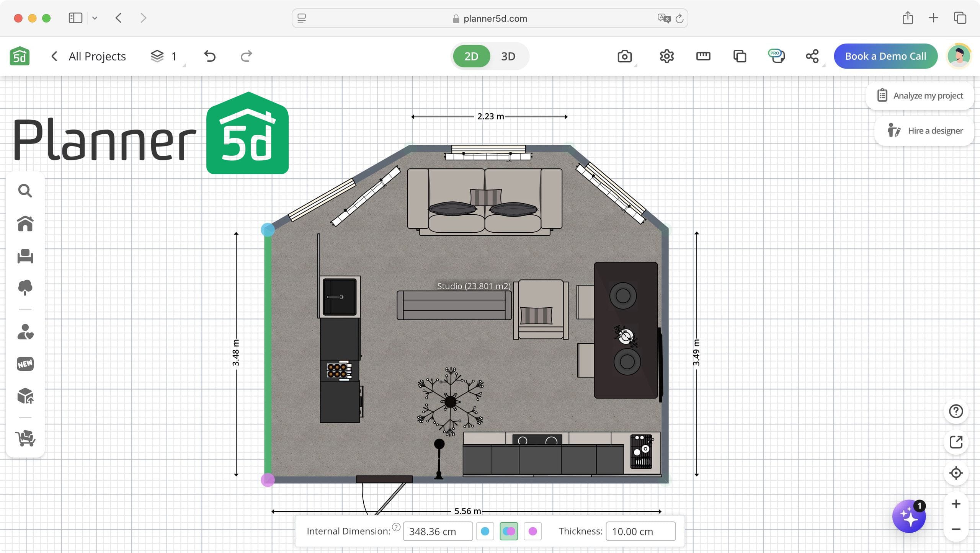Image resolution: width=980 pixels, height=553 pixels.
Task: Open the project settings gear
Action: pos(666,56)
